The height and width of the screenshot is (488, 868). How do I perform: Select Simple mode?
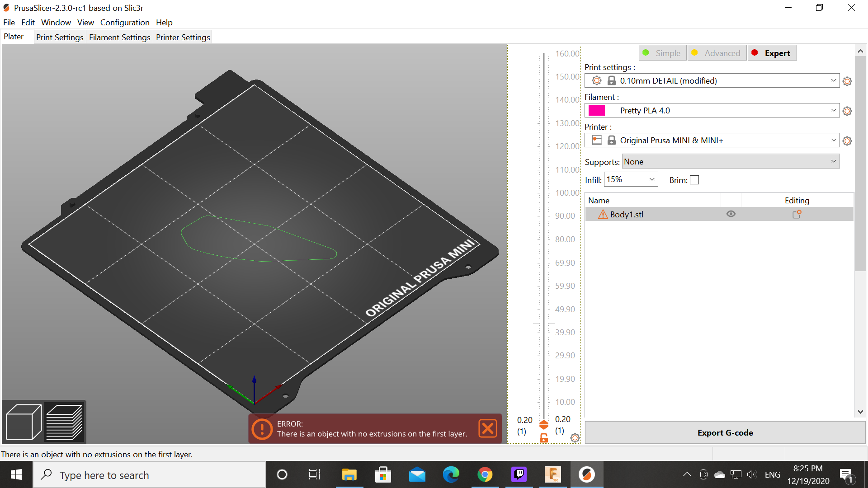tap(662, 53)
